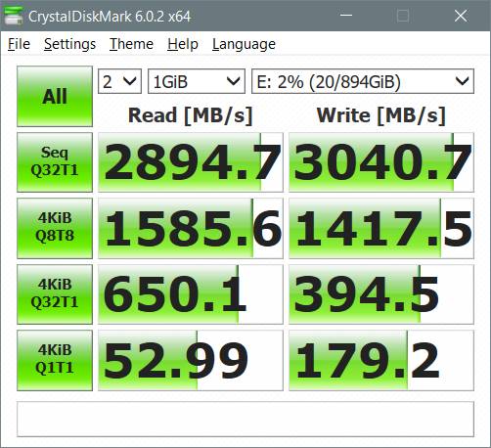
Task: Click the sequential read result 2894.7
Action: 191,162
